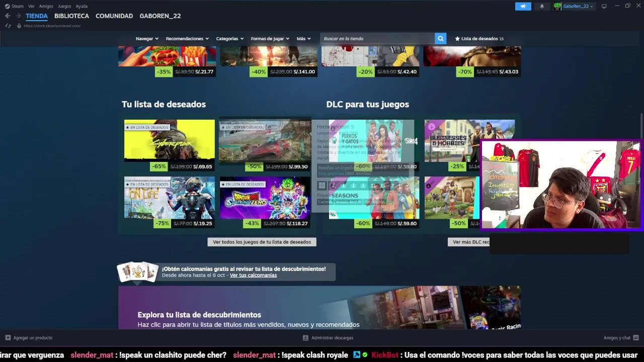Click the Steam logo menu
This screenshot has height=362, width=644.
7,6
